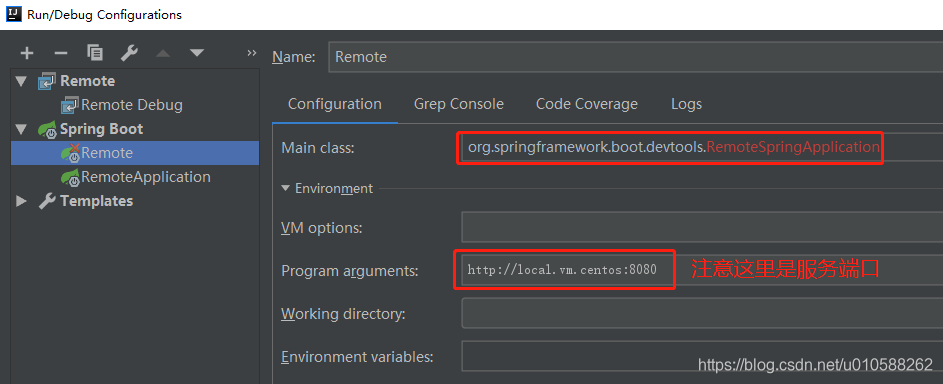943x384 pixels.
Task: Expand the Templates tree node
Action: [x=21, y=201]
